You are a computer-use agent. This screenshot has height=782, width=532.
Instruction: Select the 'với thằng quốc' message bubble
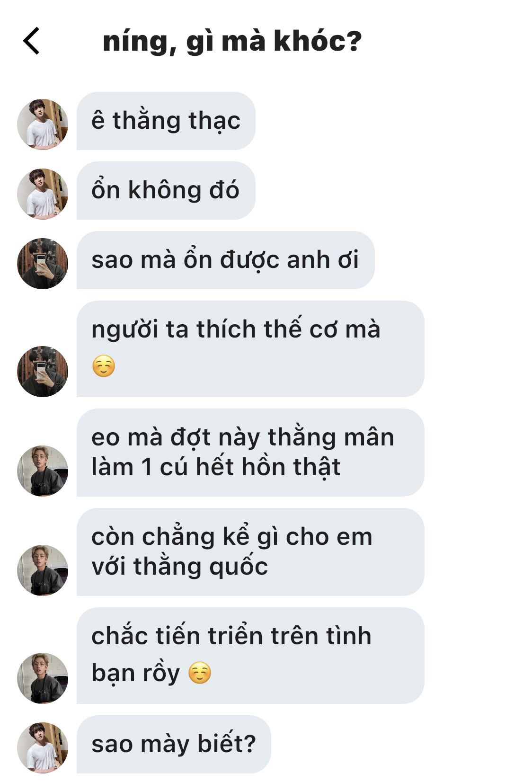[x=250, y=552]
